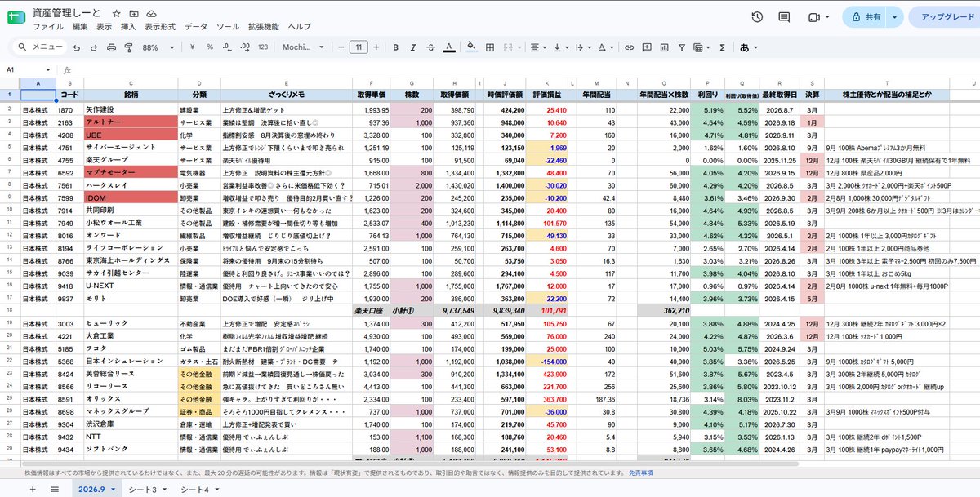The image size is (980, 497).
Task: Insert a chart from the toolbar
Action: pos(663,47)
